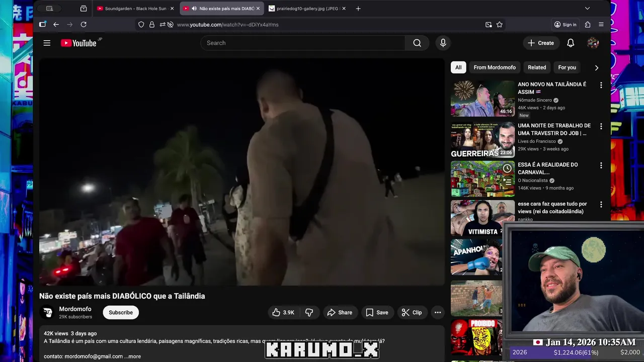Open O Nacionalista channel name

pyautogui.click(x=533, y=180)
